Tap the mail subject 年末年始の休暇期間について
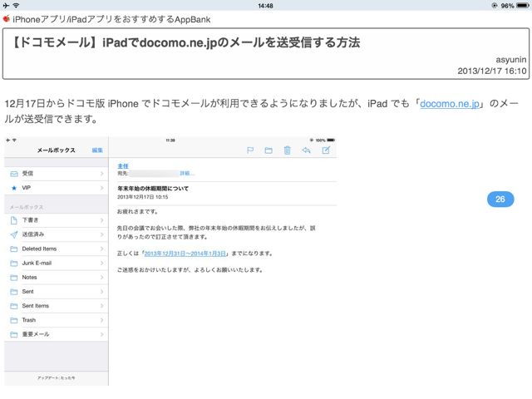 tap(153, 189)
